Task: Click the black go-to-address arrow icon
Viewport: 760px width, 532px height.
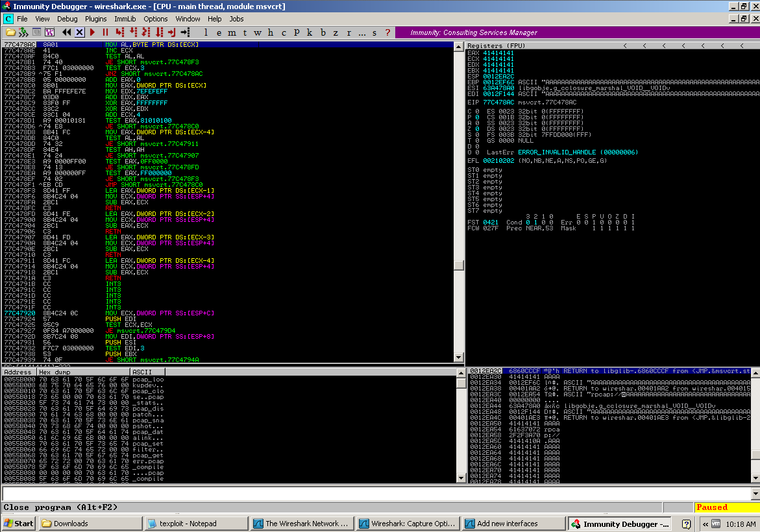Action: coord(185,32)
